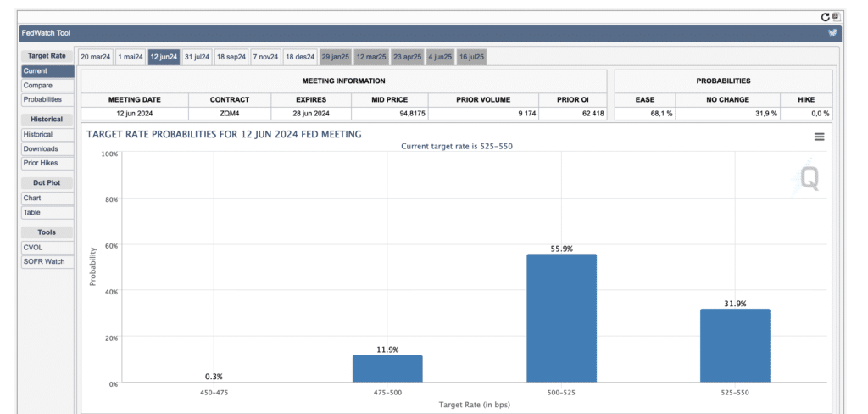The width and height of the screenshot is (868, 414).
Task: Open Dot Plot Table view
Action: point(47,212)
